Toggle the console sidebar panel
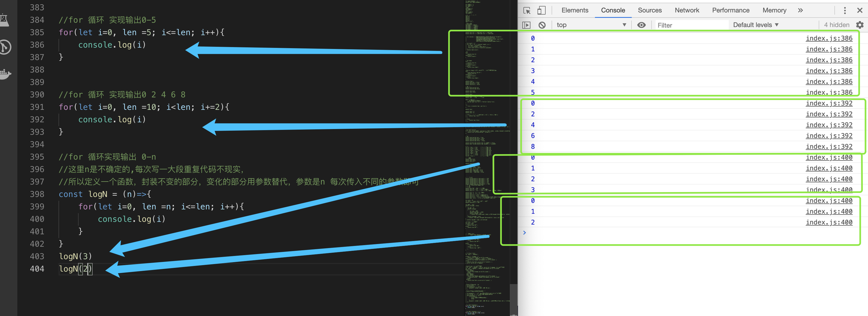This screenshot has width=868, height=316. pos(526,25)
